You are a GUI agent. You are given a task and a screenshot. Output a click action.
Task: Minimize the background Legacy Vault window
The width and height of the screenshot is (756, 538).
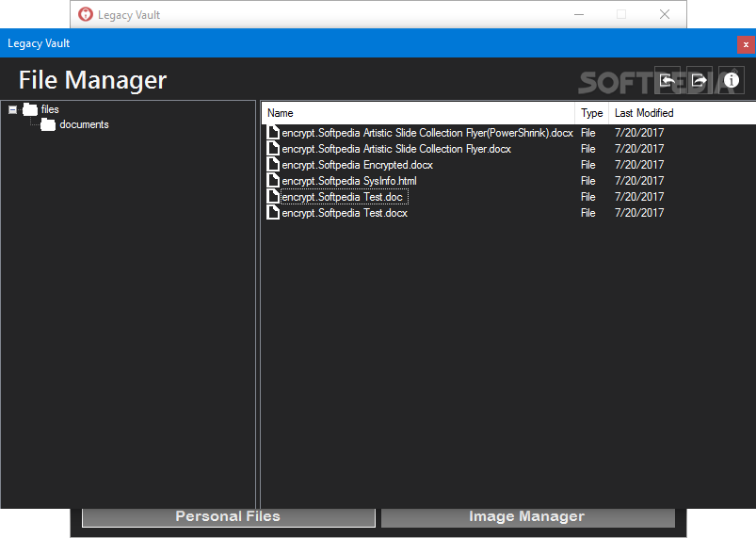(579, 14)
